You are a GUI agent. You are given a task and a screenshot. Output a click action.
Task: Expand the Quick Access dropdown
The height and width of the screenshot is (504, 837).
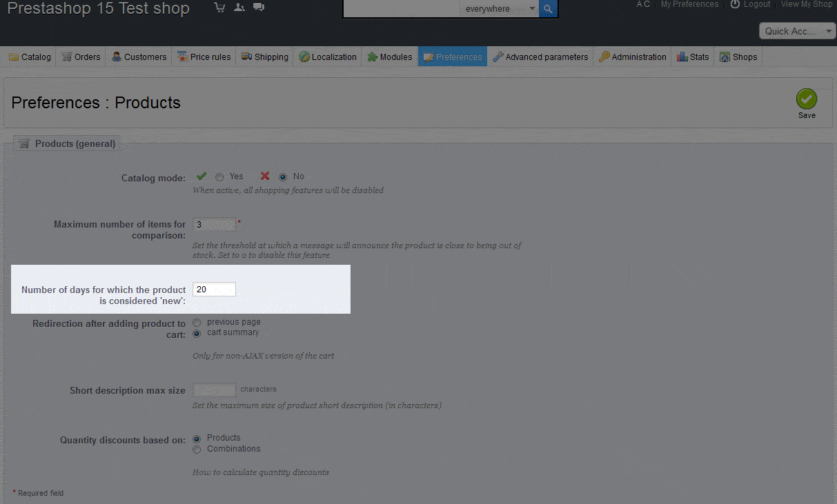[x=797, y=31]
